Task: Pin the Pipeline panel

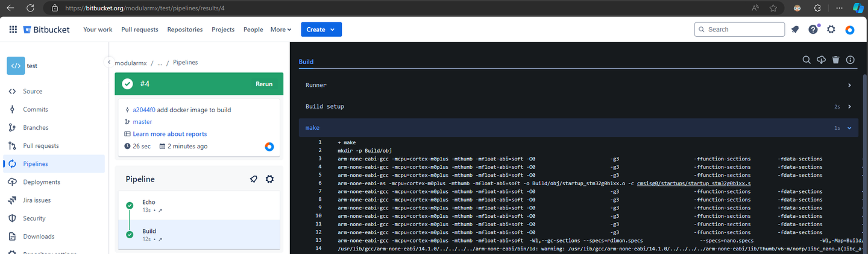Action: (254, 179)
